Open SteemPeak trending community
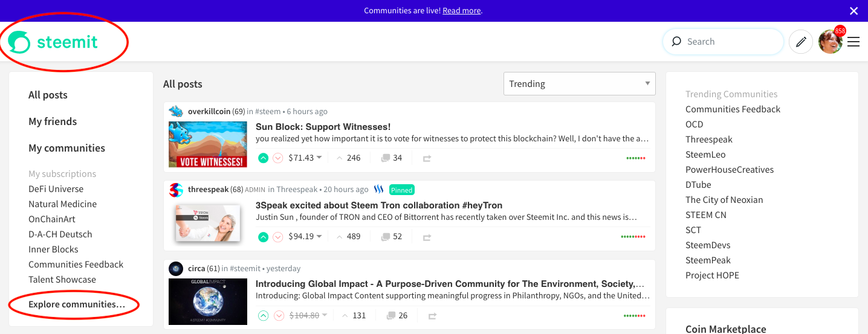This screenshot has height=334, width=868. (x=708, y=260)
